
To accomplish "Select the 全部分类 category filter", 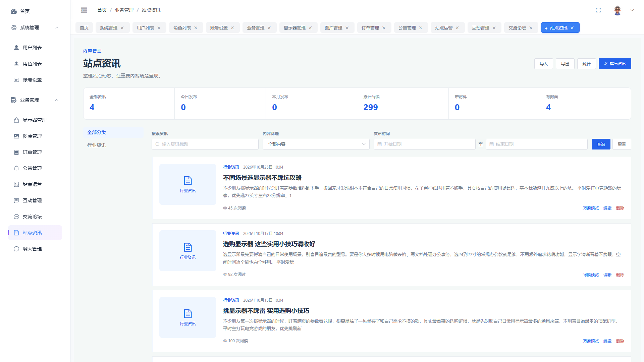I will coord(113,132).
